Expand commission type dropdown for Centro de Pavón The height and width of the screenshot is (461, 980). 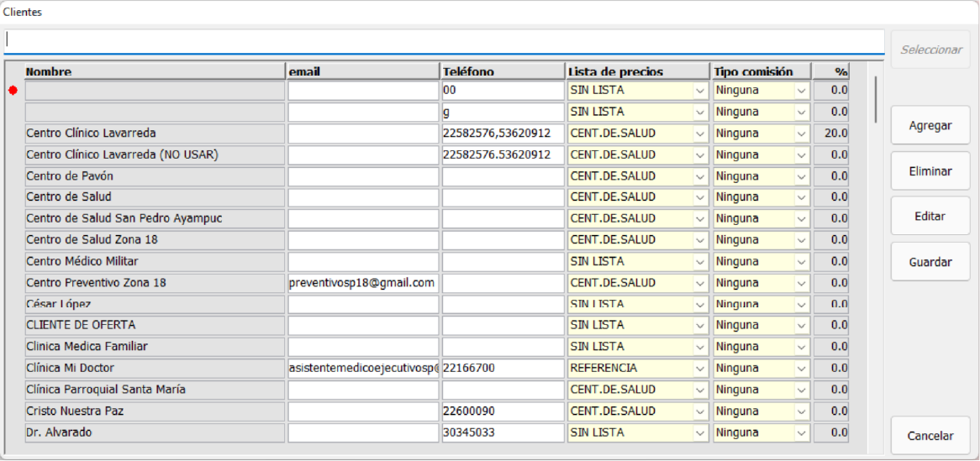click(801, 176)
